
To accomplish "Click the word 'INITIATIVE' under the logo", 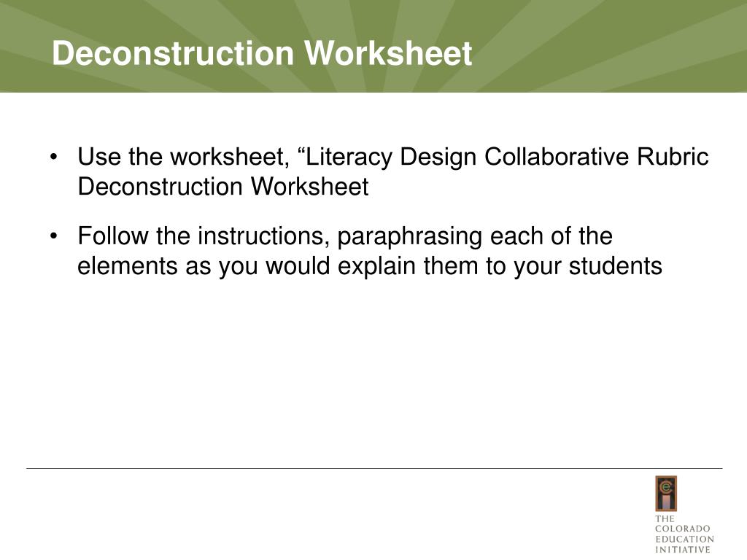I will tap(682, 550).
